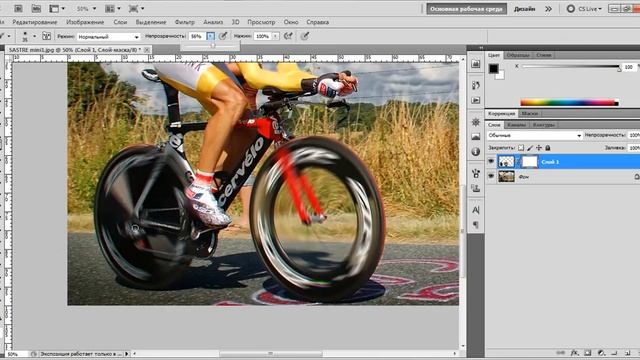Open the view extras dropdown
Image resolution: width=640 pixels, height=360 pixels.
pyautogui.click(x=56, y=8)
